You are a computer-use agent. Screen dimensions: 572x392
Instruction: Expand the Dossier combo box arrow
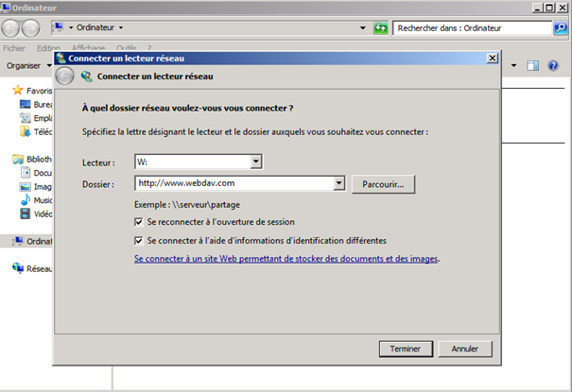(x=338, y=183)
